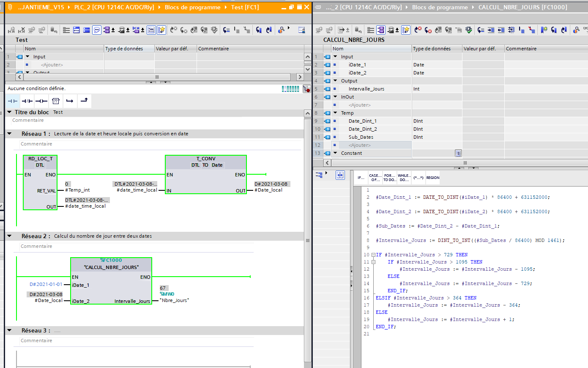This screenshot has height=368, width=588.
Task: Insert an output coil instruction
Action: [x=41, y=101]
